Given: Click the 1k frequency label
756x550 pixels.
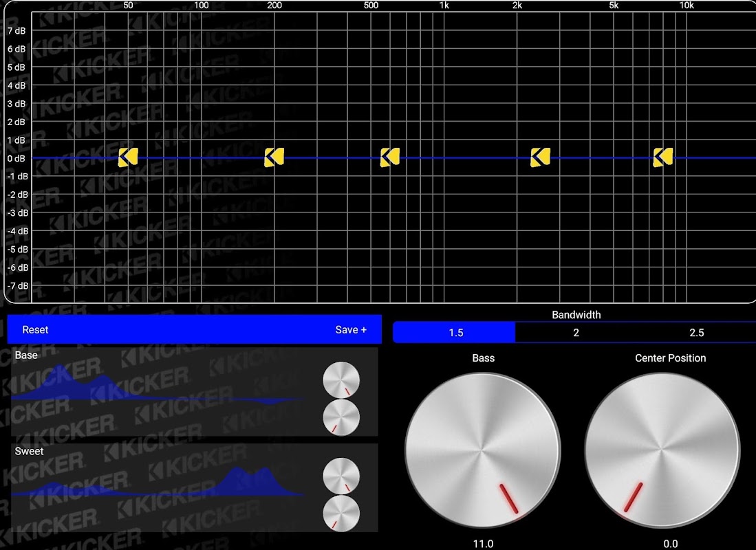Looking at the screenshot, I should (444, 5).
